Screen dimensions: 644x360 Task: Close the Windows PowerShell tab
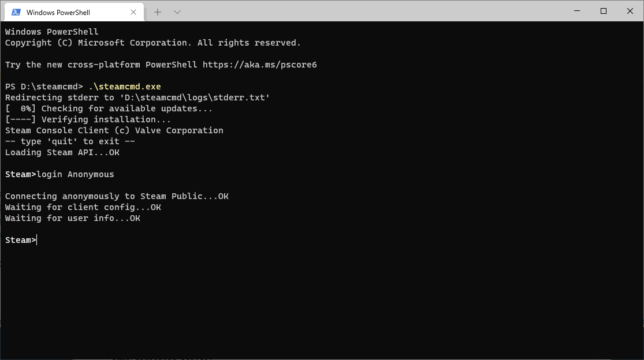133,12
